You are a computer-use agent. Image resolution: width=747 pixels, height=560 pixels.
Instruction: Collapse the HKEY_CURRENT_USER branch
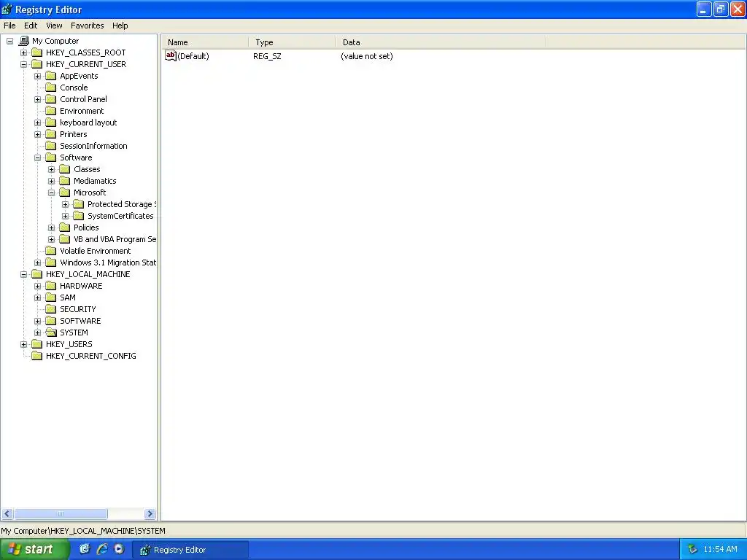coord(23,64)
